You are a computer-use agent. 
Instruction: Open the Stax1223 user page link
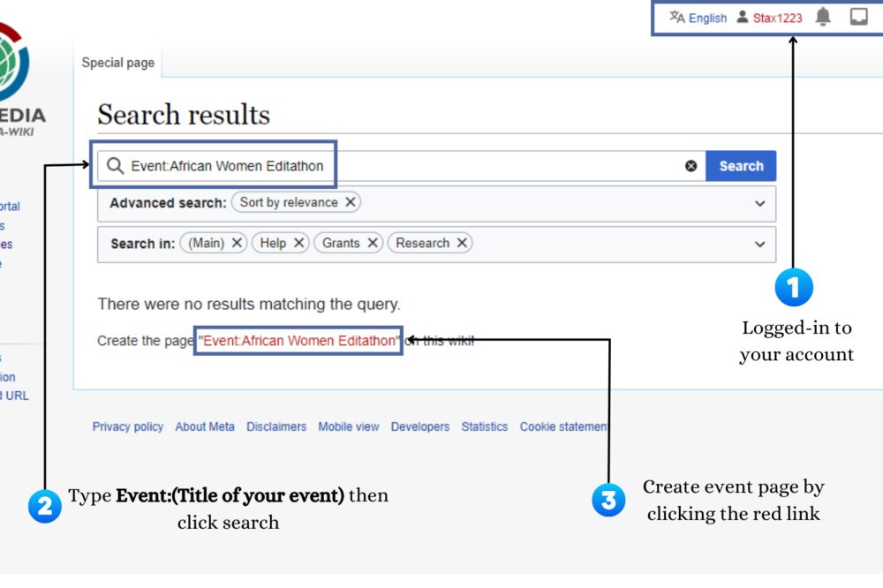pyautogui.click(x=777, y=18)
